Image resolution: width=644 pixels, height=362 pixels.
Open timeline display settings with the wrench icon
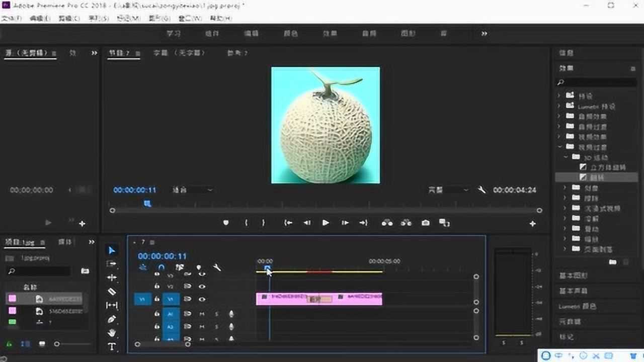pyautogui.click(x=218, y=267)
